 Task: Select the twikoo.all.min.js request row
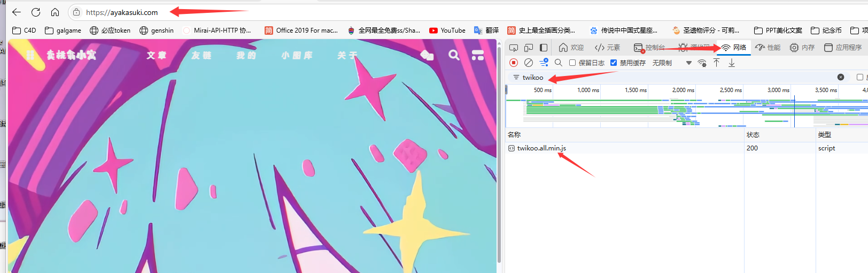click(541, 148)
